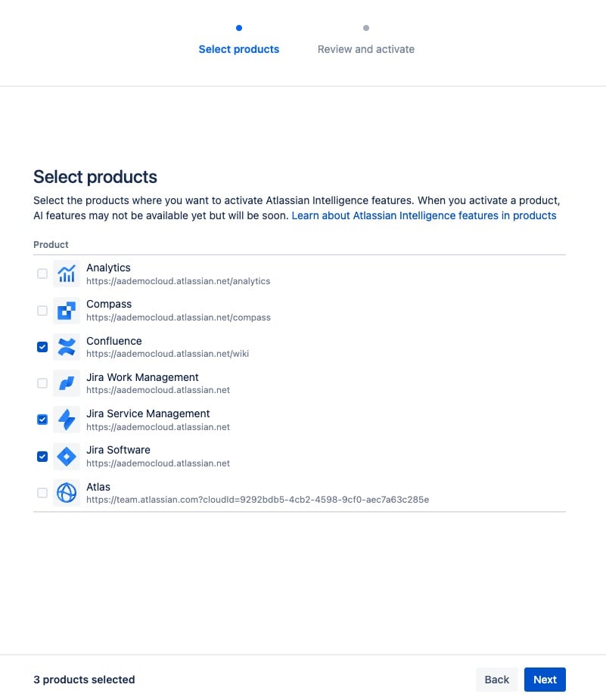This screenshot has height=700, width=606.
Task: Click the Jira Software diamond icon
Action: (66, 456)
